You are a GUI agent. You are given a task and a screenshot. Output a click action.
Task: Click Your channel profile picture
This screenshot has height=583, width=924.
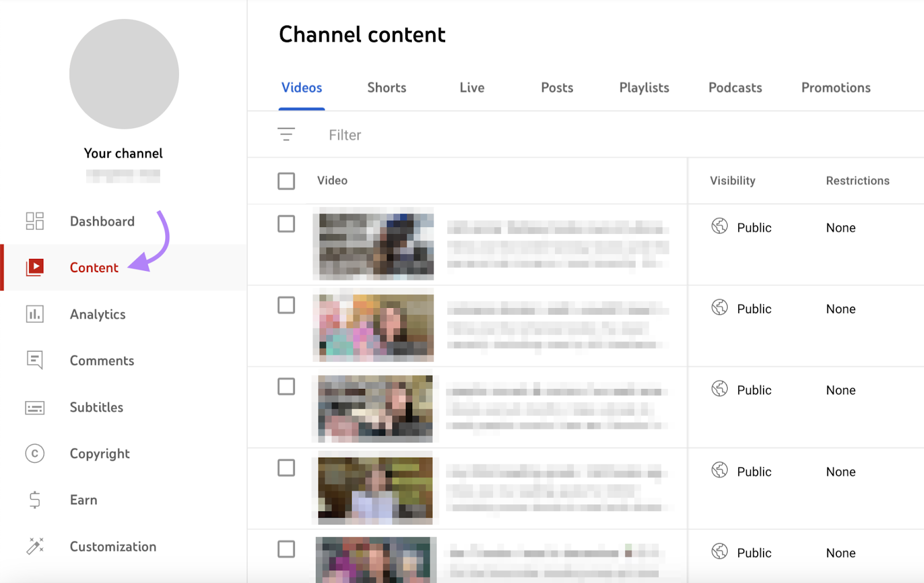pos(124,74)
